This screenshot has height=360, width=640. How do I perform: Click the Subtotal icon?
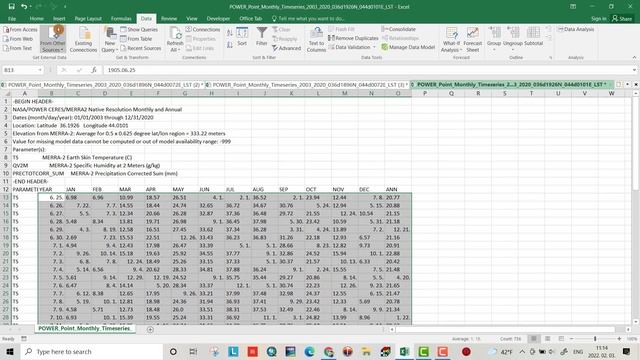coord(533,33)
